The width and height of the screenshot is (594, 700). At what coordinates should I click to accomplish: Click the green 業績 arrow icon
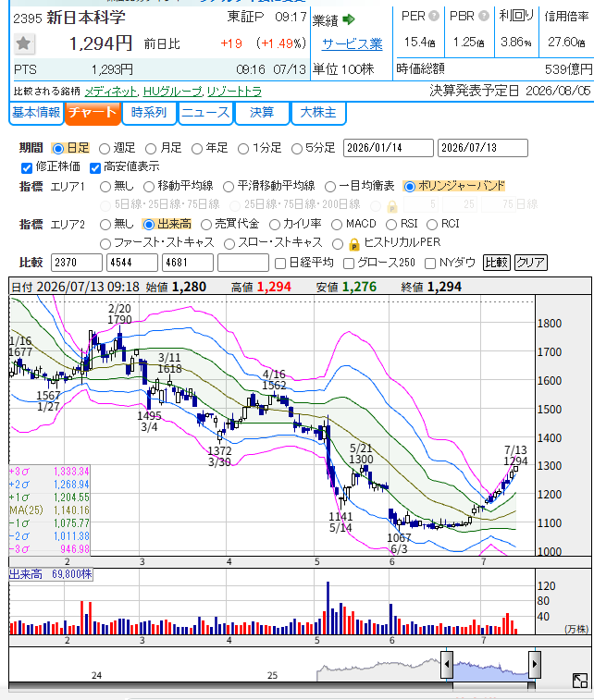click(x=349, y=19)
